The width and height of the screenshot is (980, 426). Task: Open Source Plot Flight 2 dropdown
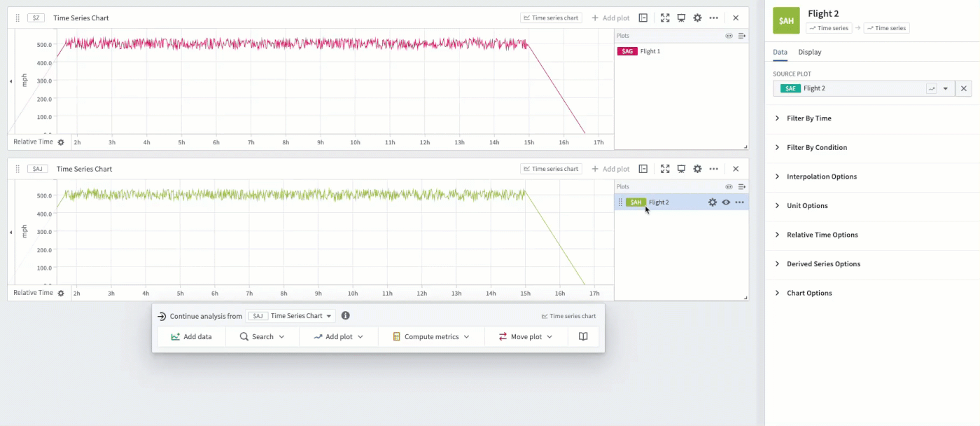pyautogui.click(x=946, y=89)
